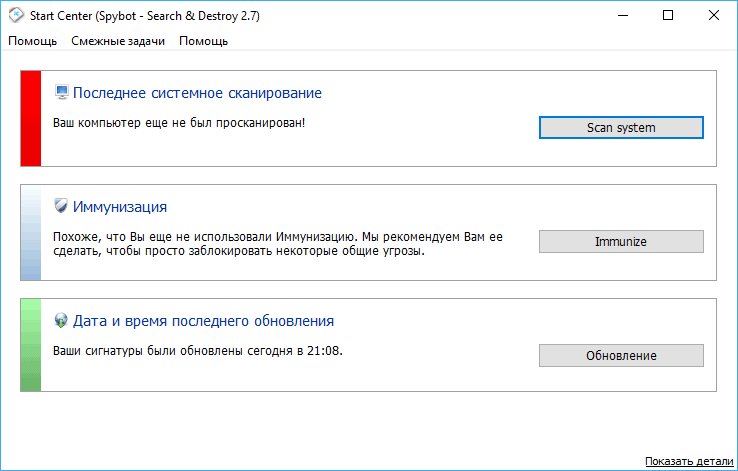The height and width of the screenshot is (471, 738).
Task: Maximize the Start Center window
Action: coord(667,16)
